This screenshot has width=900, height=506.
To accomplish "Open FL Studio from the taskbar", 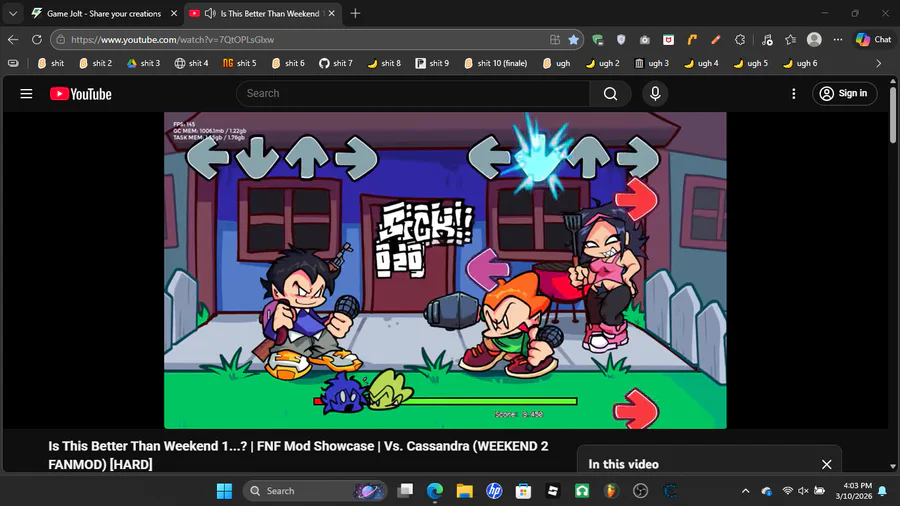I will click(611, 491).
